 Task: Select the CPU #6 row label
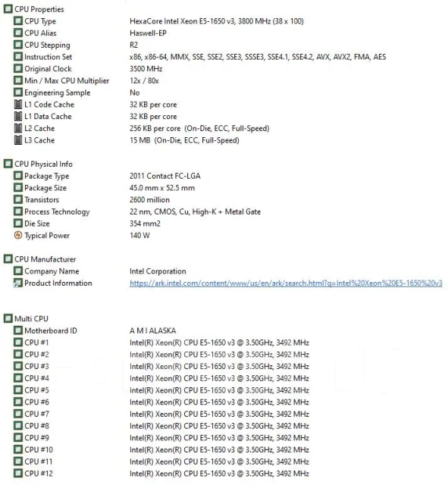(x=36, y=402)
